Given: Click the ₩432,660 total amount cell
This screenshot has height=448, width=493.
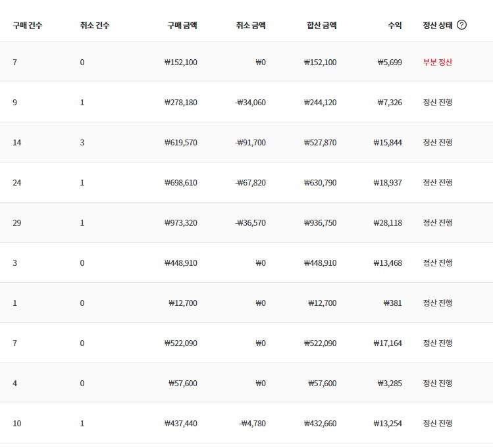Looking at the screenshot, I should [321, 424].
